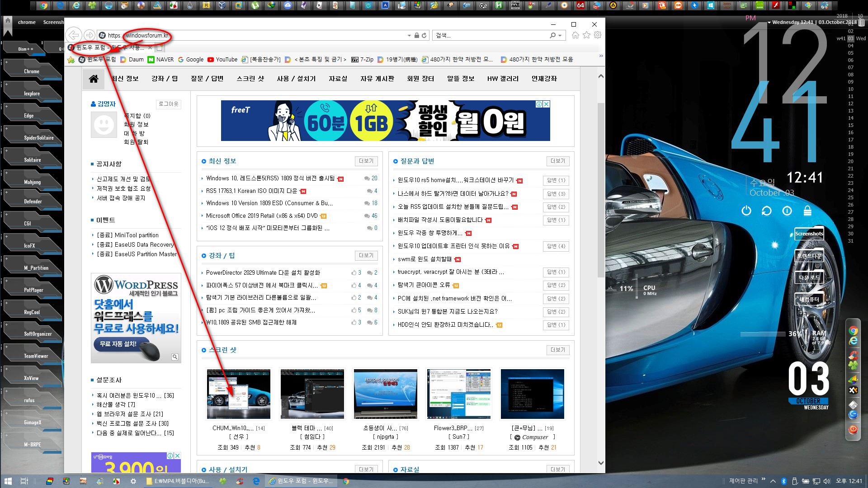Open Task View on taskbar
This screenshot has width=868, height=488.
click(x=24, y=481)
